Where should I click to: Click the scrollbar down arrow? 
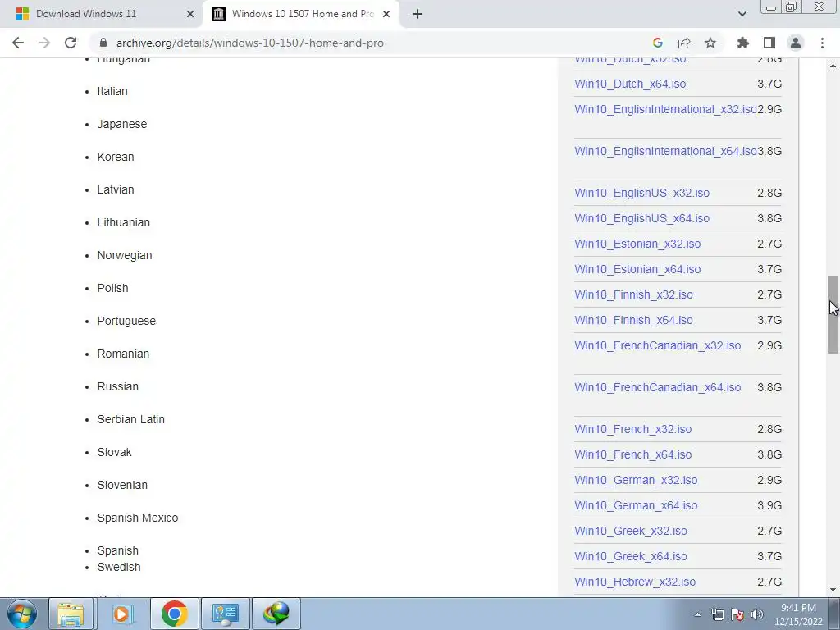click(x=833, y=590)
